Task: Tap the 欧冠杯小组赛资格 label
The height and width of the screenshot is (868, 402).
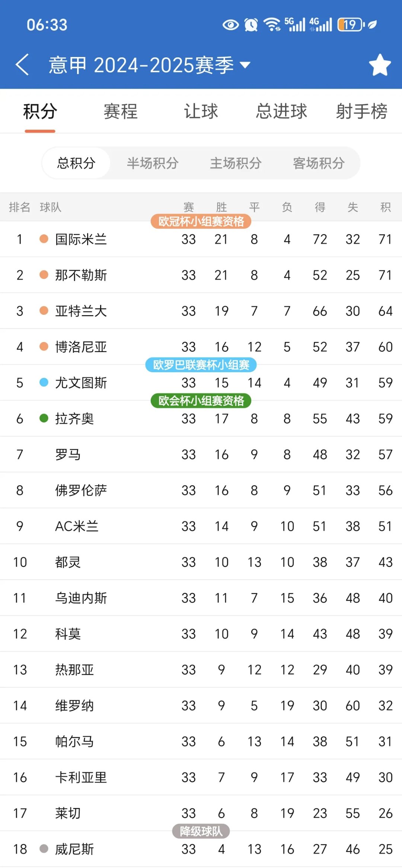Action: tap(201, 221)
